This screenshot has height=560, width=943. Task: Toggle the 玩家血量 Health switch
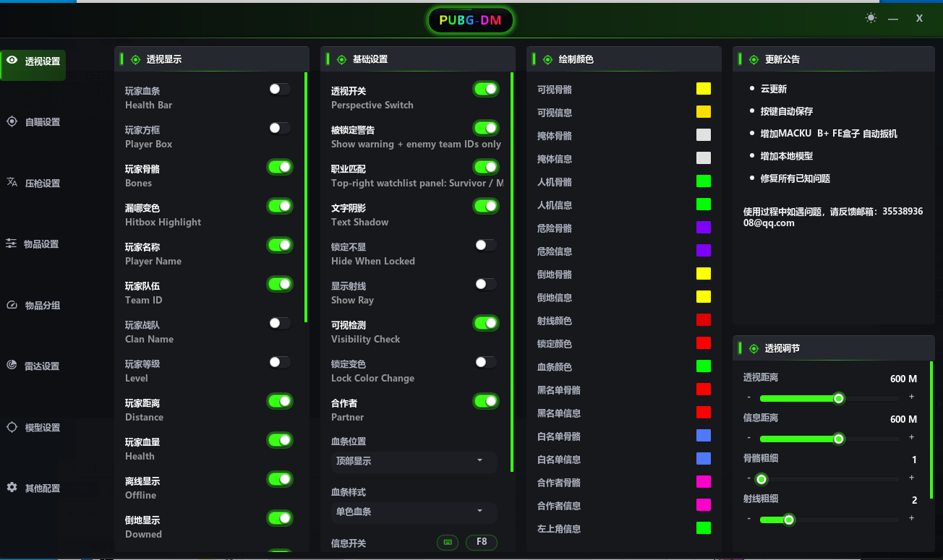[280, 441]
